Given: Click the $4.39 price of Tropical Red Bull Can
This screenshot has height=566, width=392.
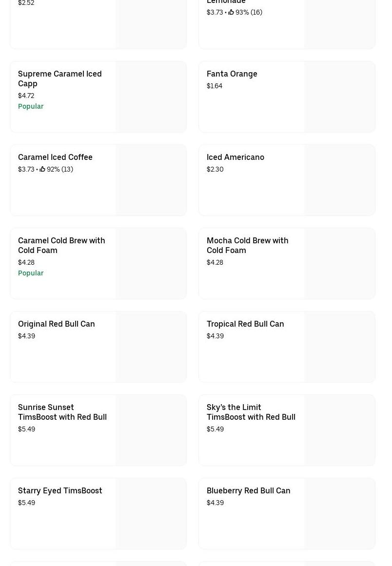Looking at the screenshot, I should coord(215,336).
